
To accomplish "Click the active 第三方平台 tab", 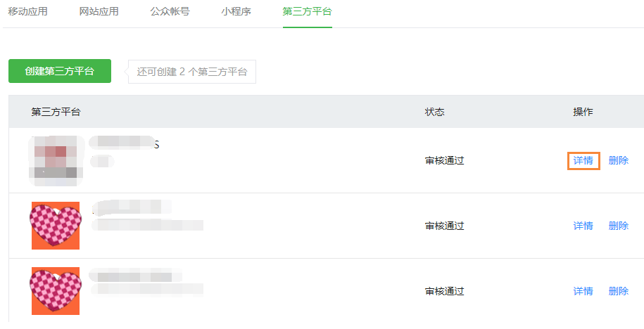I will (307, 11).
